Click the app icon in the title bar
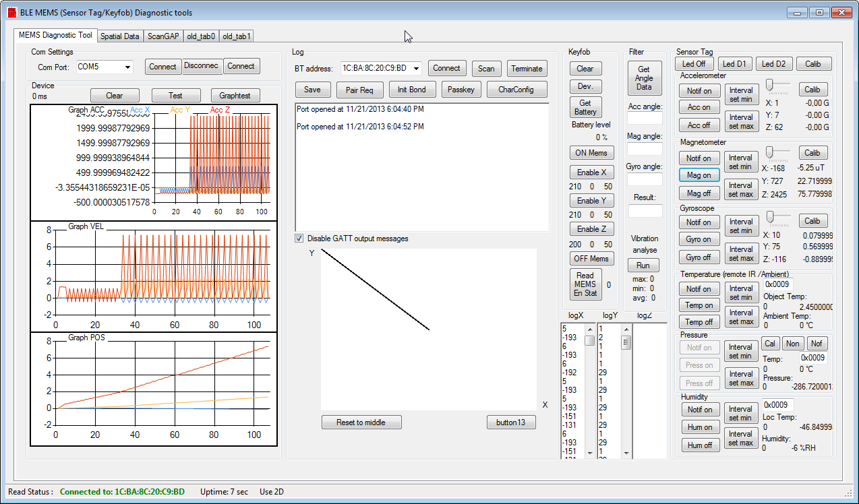The width and height of the screenshot is (859, 504). coord(11,12)
